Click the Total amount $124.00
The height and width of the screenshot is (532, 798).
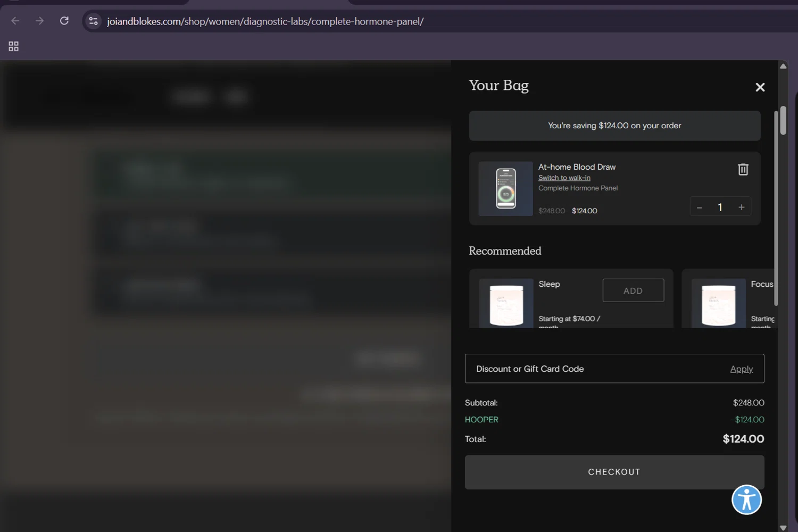[x=743, y=439]
